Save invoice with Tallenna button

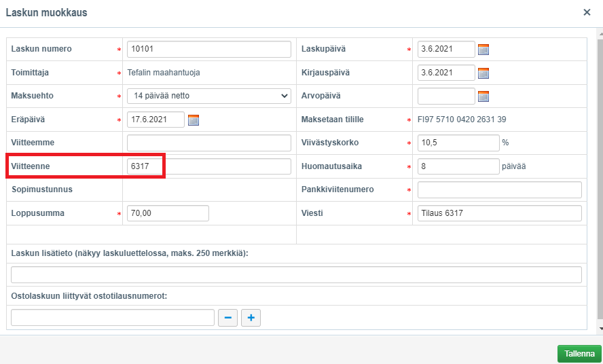coord(579,354)
